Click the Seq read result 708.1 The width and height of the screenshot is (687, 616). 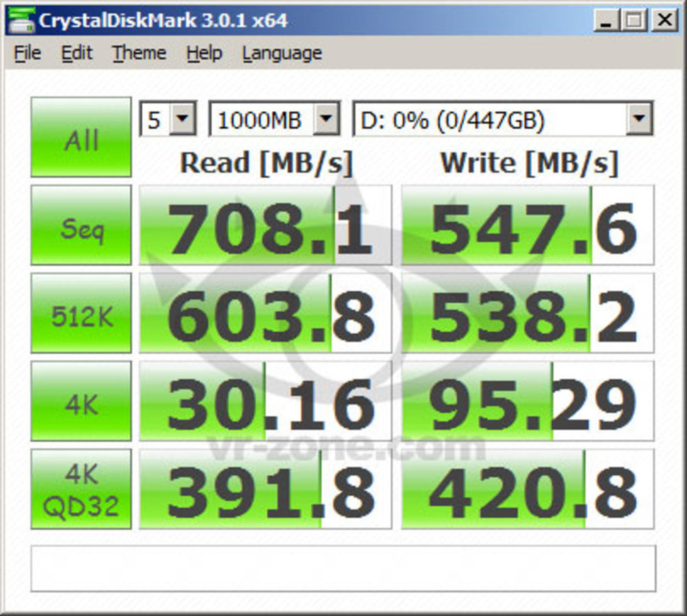click(265, 225)
